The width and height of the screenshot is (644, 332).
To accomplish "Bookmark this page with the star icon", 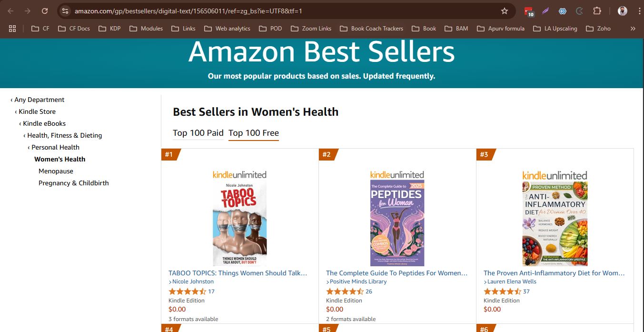I will 505,11.
